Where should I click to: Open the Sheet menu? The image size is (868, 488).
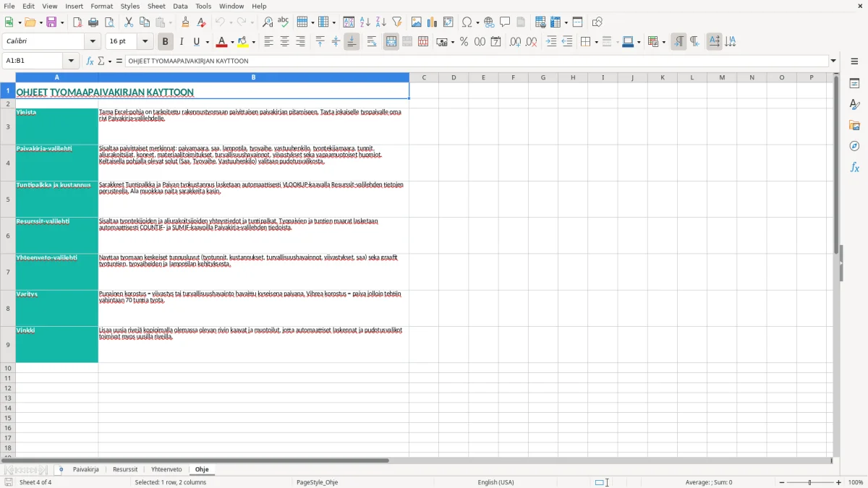tap(156, 6)
